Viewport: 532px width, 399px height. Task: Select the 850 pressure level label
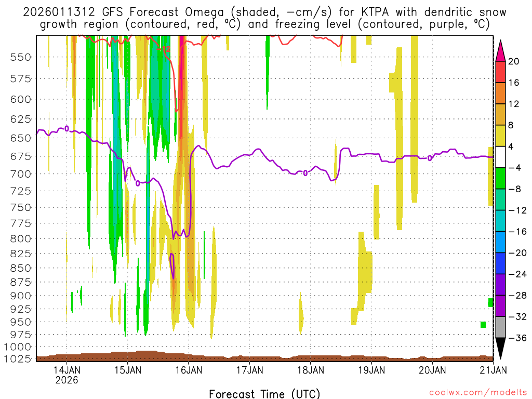click(x=21, y=268)
